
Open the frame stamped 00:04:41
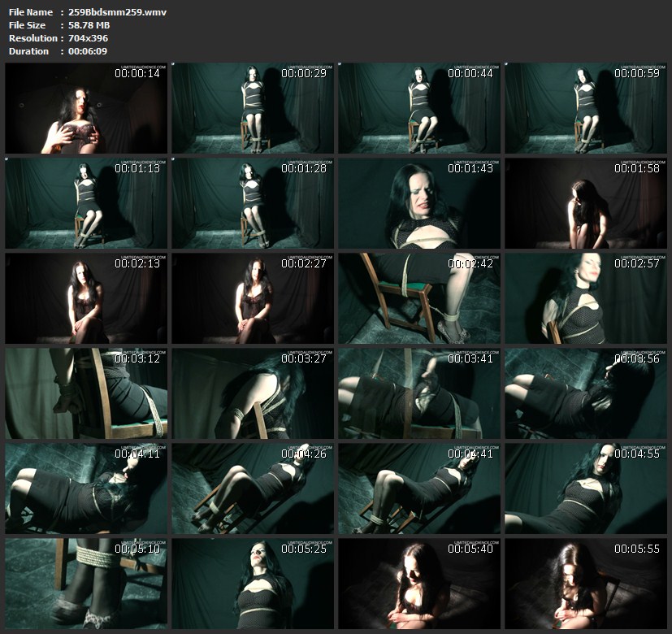(419, 489)
